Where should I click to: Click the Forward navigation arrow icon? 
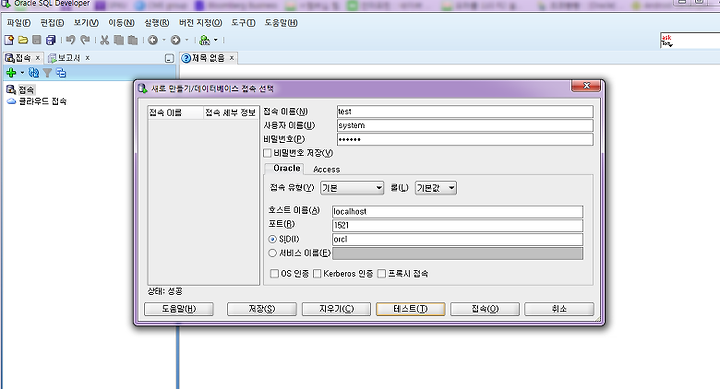click(x=175, y=40)
